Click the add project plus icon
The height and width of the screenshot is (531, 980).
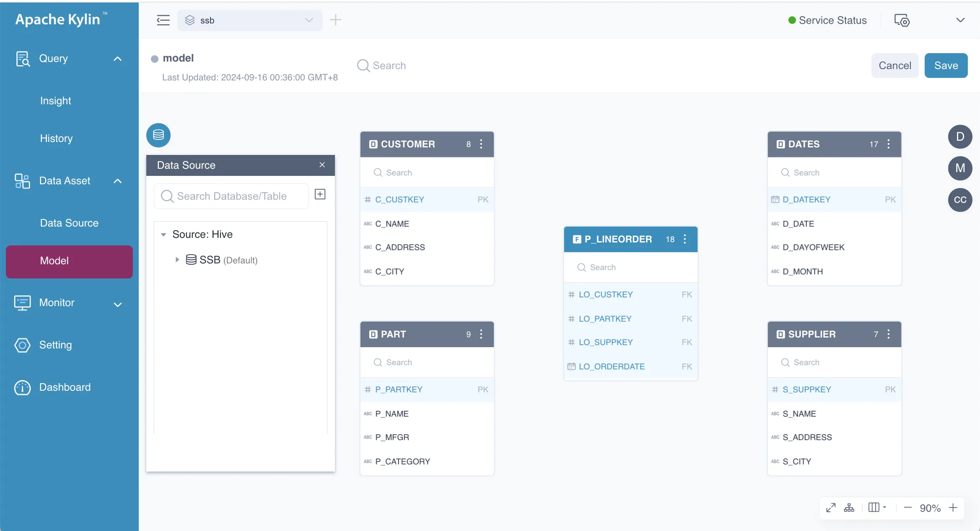point(335,20)
